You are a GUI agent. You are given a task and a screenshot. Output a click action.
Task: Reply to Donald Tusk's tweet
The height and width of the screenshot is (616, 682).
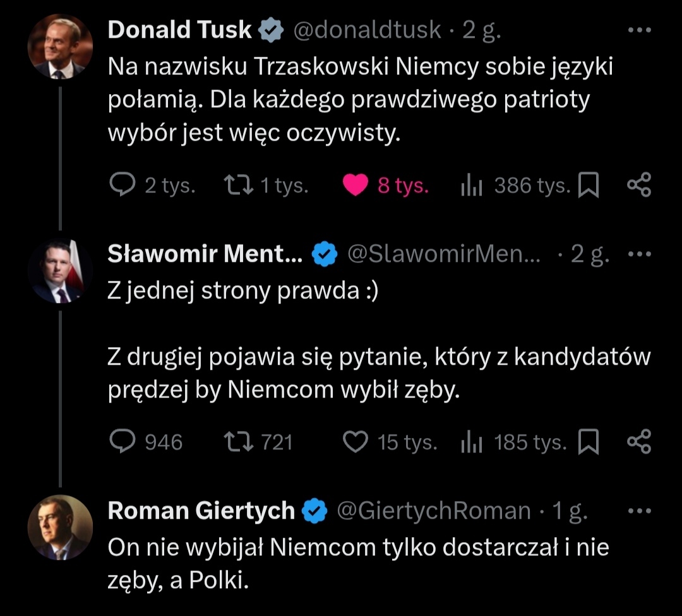[123, 186]
